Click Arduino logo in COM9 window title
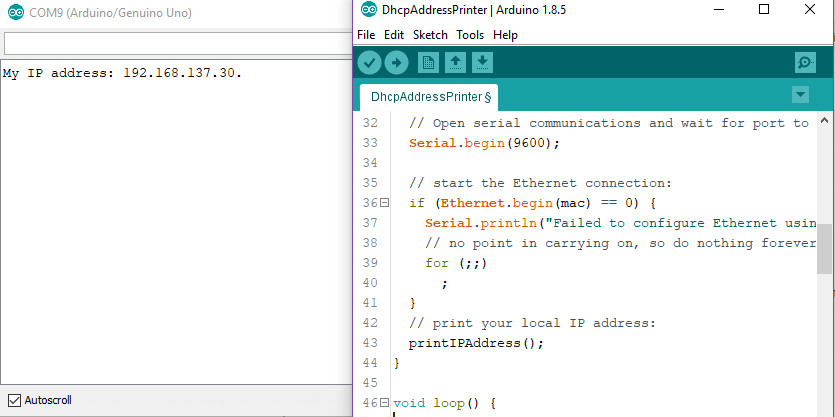The width and height of the screenshot is (835, 417). tap(16, 12)
